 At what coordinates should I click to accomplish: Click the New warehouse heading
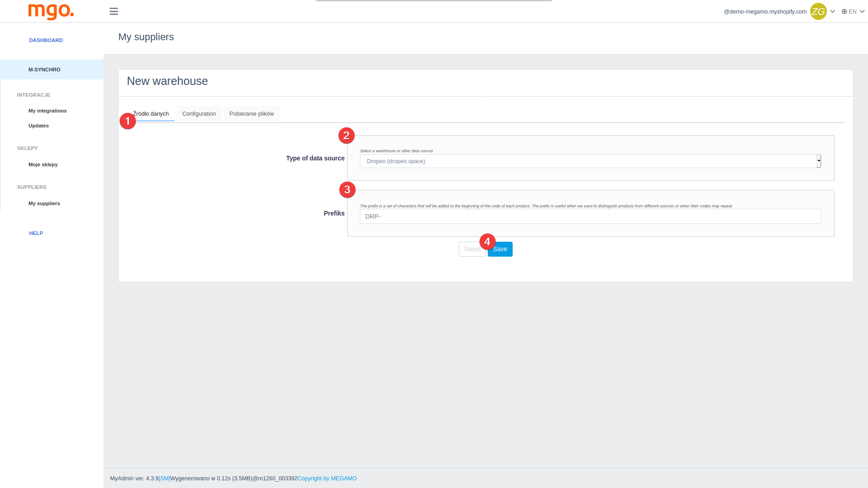point(167,81)
